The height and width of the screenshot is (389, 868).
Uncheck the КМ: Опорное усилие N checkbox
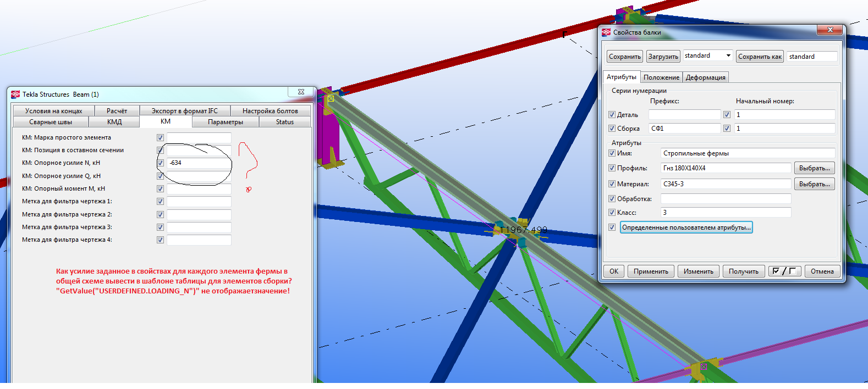click(160, 163)
